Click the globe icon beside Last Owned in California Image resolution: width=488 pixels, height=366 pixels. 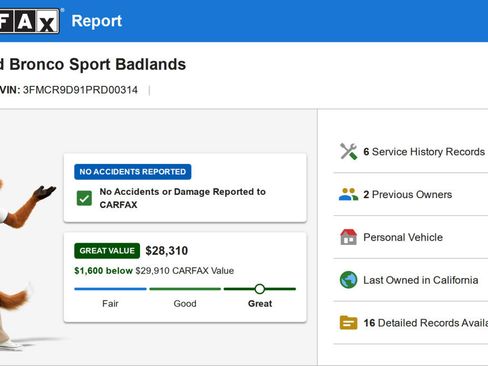click(348, 280)
